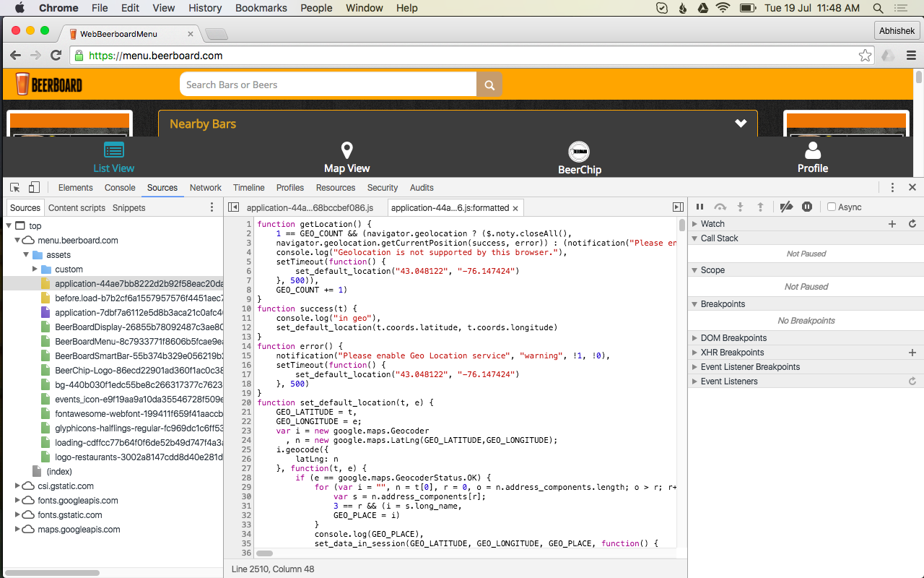
Task: Collapse the Nearby Bars chevron
Action: pyautogui.click(x=741, y=124)
